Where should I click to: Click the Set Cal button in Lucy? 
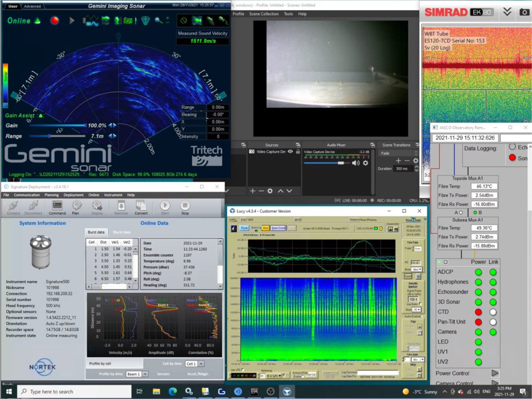[x=311, y=374]
